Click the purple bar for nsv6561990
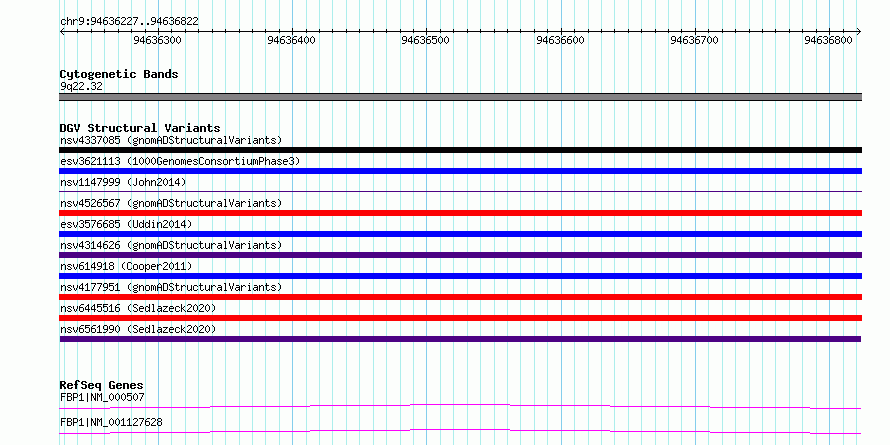This screenshot has width=890, height=445. [460, 339]
